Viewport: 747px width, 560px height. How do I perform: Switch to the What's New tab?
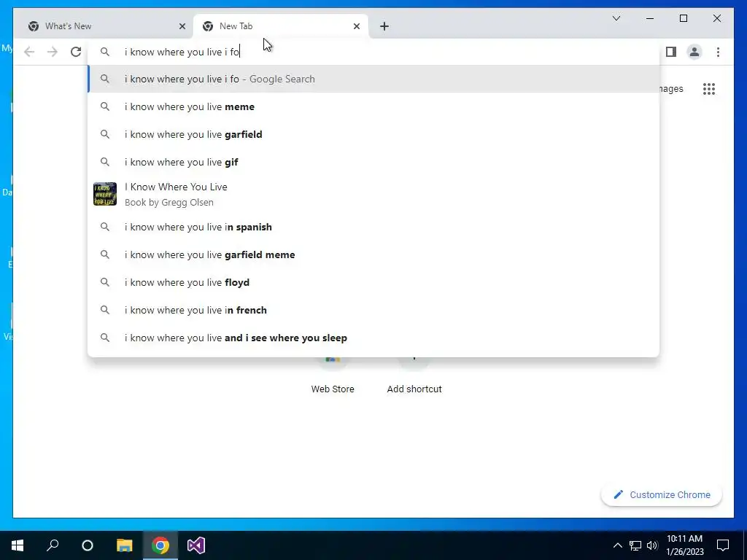(x=105, y=26)
